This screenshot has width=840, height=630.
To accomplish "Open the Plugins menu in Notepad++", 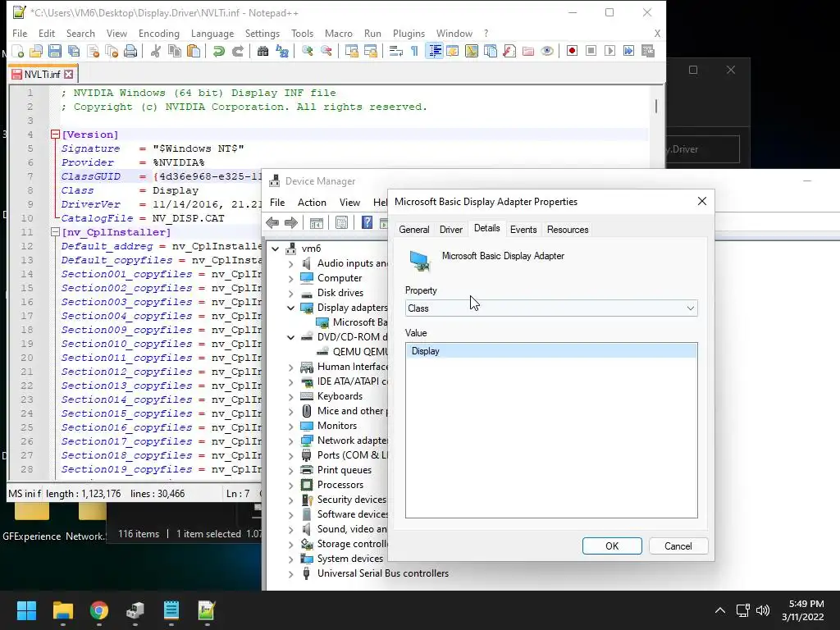I will click(x=409, y=33).
